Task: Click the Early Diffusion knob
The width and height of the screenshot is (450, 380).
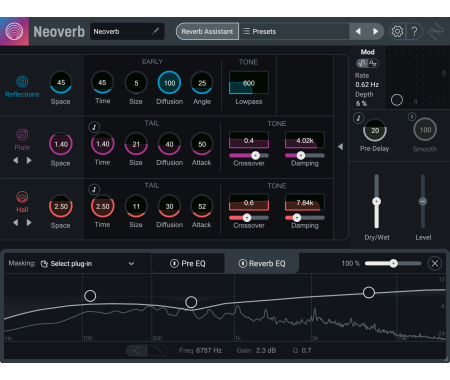Action: 169,83
